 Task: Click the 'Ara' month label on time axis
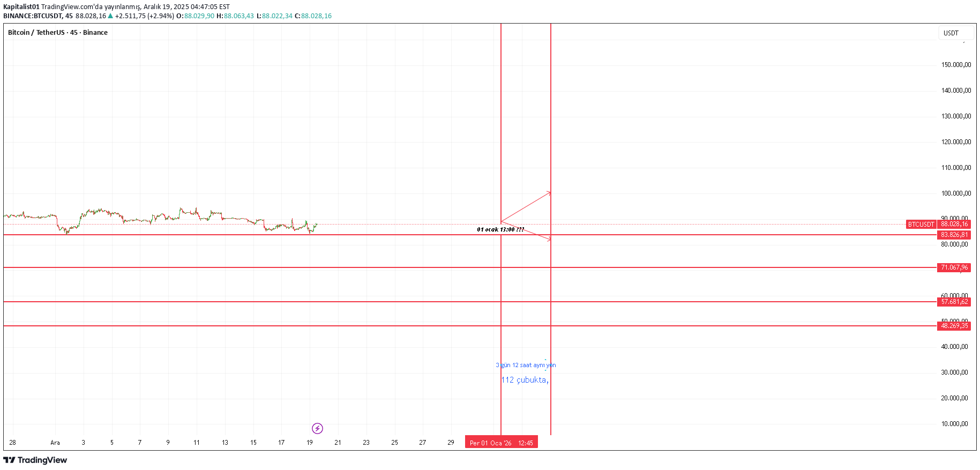point(55,443)
